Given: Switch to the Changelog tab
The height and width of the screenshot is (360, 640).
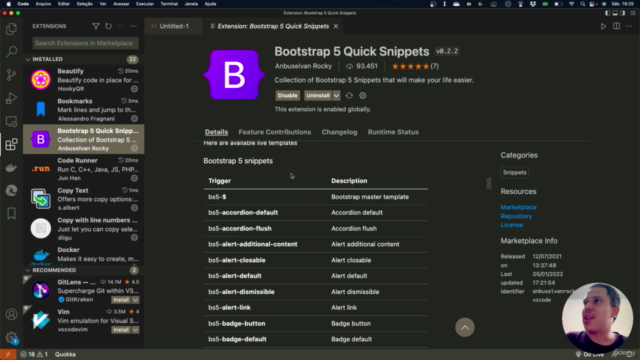Looking at the screenshot, I should tap(339, 132).
